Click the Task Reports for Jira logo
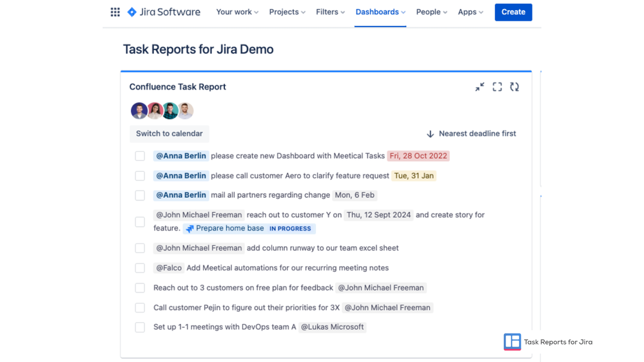644x362 pixels. (x=512, y=342)
